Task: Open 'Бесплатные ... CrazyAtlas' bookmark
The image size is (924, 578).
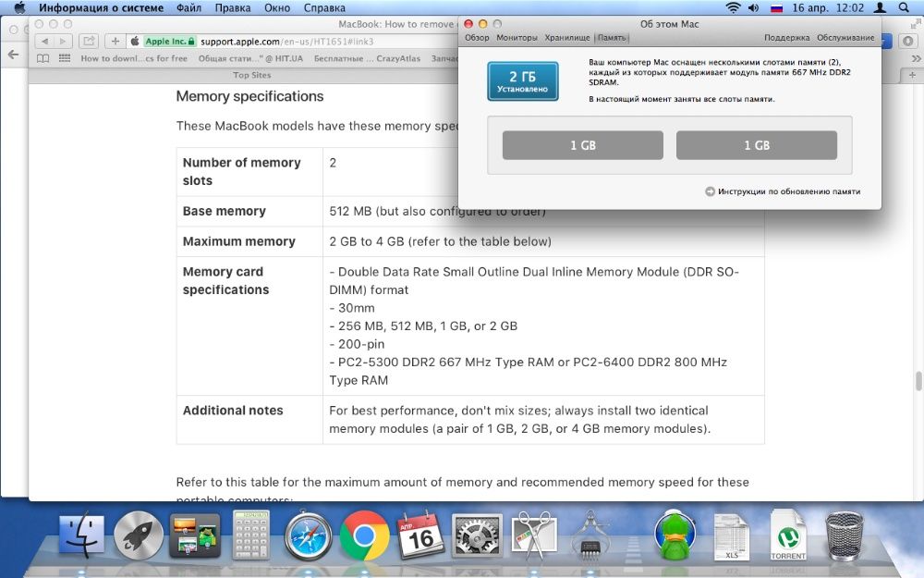Action: [x=367, y=58]
